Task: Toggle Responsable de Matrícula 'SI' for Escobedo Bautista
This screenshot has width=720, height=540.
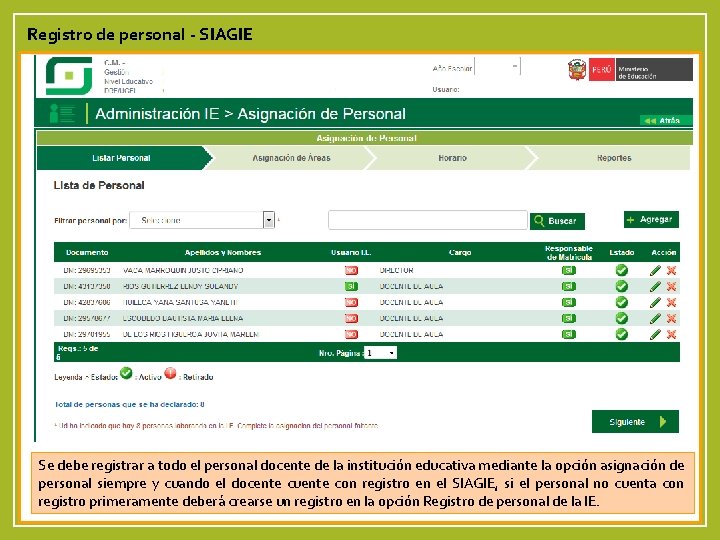Action: pyautogui.click(x=568, y=318)
